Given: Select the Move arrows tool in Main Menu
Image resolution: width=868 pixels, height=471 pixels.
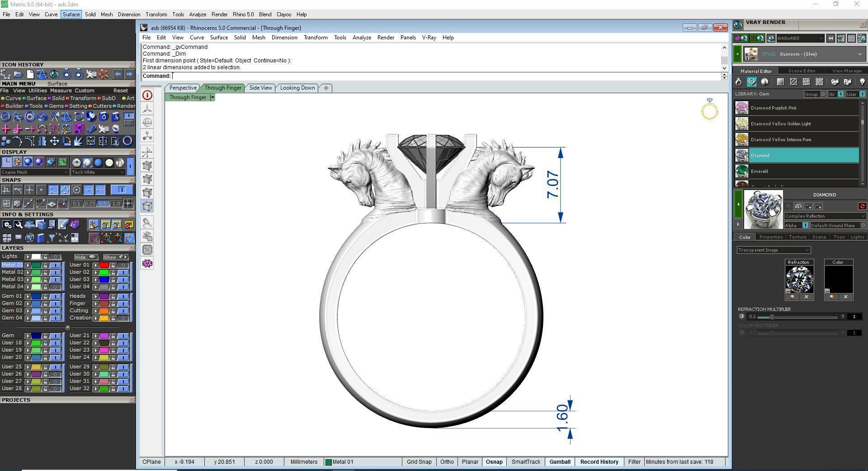Looking at the screenshot, I should pos(54,142).
